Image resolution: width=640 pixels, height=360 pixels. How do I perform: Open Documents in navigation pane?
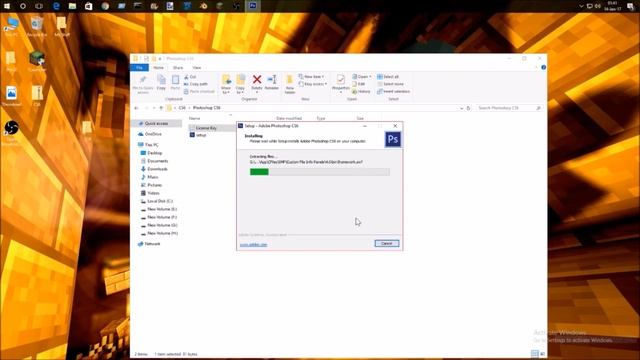[x=158, y=161]
